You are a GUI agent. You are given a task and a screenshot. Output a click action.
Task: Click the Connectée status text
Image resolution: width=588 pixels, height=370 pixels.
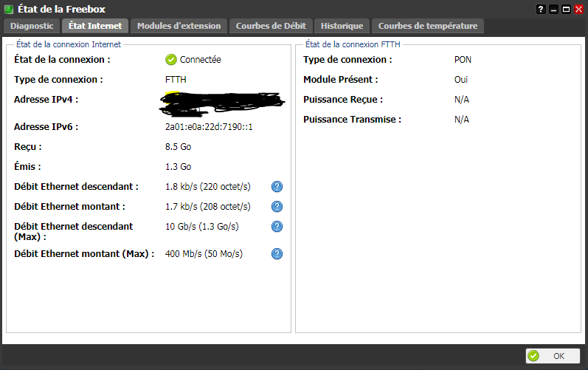(200, 60)
